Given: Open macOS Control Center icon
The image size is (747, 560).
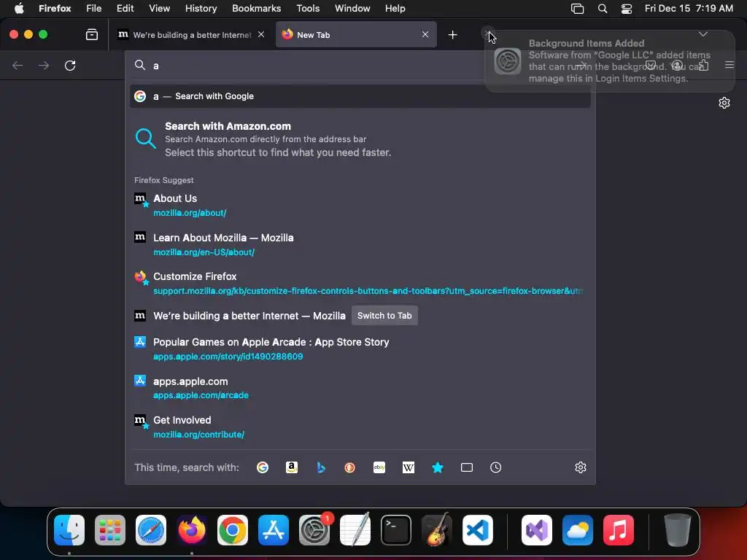Looking at the screenshot, I should 627,9.
